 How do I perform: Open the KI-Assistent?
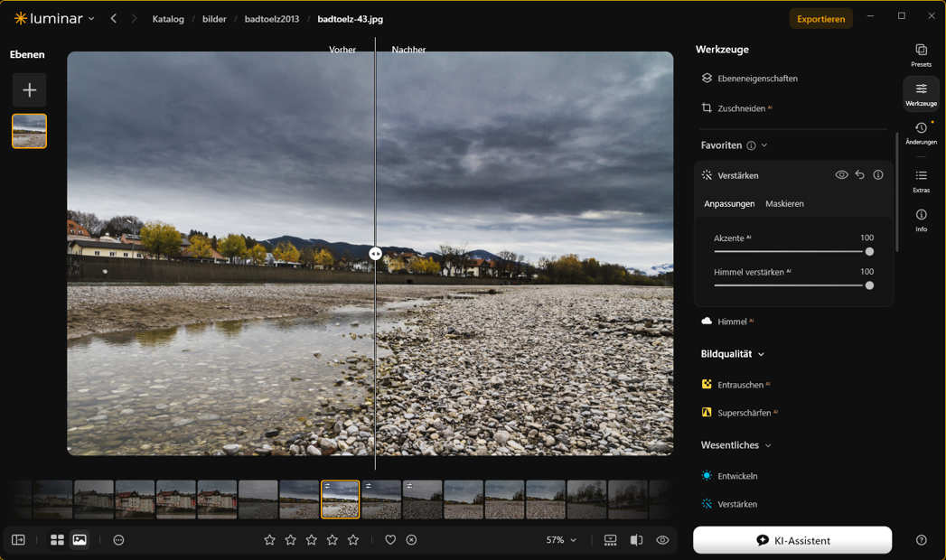(792, 540)
